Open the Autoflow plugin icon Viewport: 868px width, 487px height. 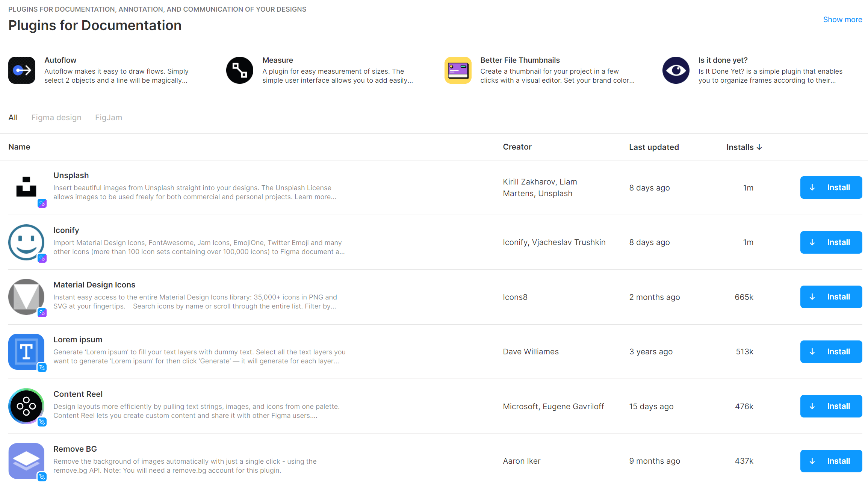[22, 70]
